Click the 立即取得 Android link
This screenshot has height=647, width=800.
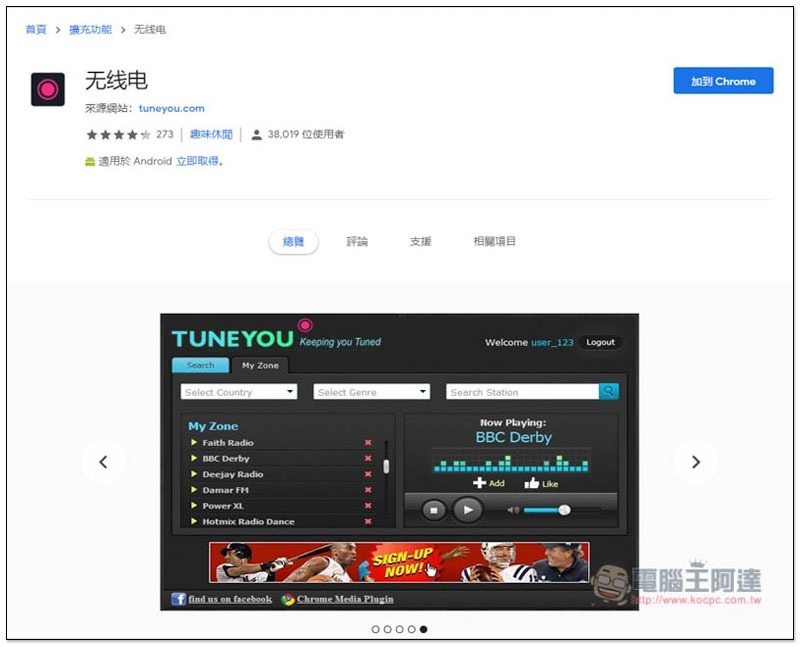click(x=199, y=161)
